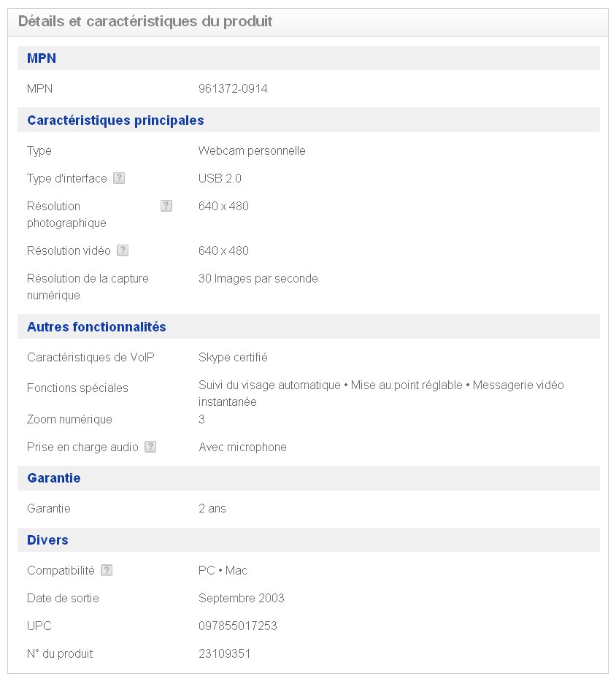Click the MPN value 961372-0914

coord(233,89)
